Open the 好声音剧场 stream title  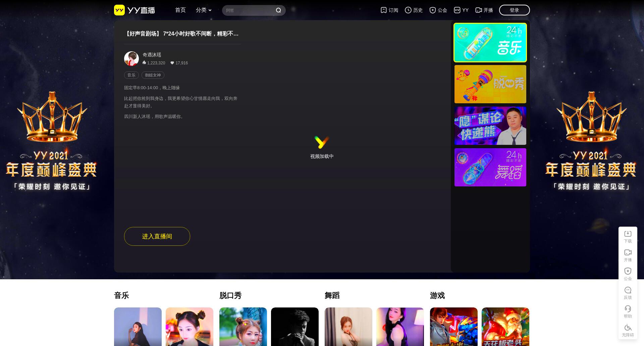[x=181, y=34]
